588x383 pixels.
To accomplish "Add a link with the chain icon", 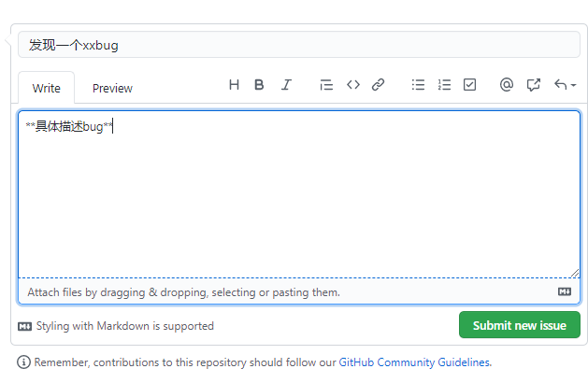I will pyautogui.click(x=378, y=85).
